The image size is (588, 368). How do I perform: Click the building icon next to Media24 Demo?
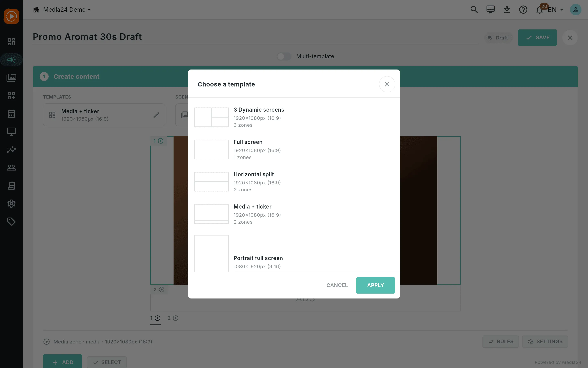[x=37, y=9]
